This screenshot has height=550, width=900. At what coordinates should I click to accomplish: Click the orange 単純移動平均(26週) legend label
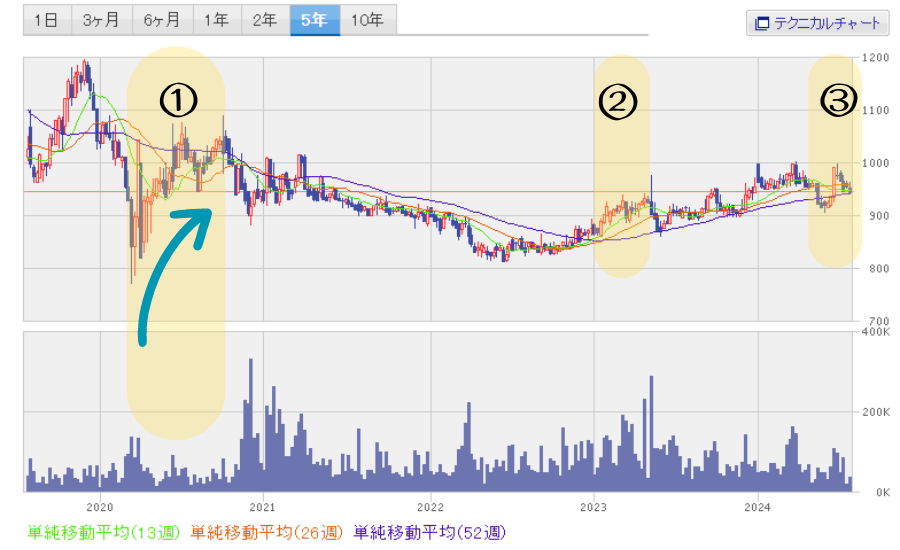tap(268, 532)
